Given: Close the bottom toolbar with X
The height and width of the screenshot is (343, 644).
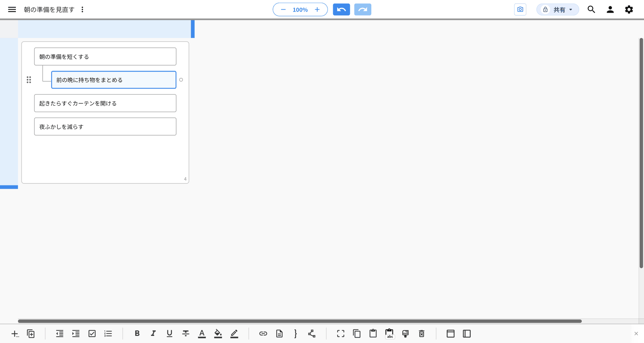Looking at the screenshot, I should coord(636,333).
